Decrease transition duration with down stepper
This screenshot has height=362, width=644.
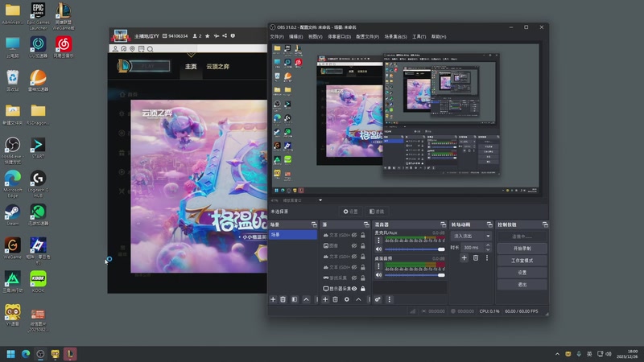coord(488,249)
